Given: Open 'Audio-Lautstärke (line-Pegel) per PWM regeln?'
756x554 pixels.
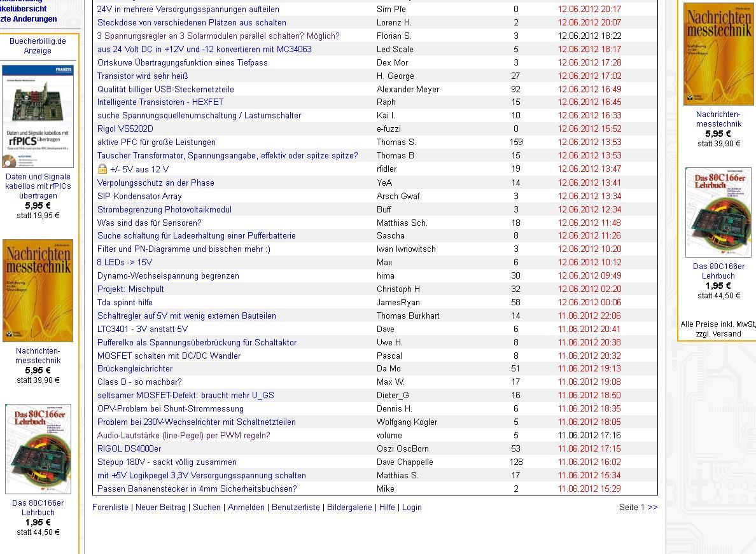Looking at the screenshot, I should (x=184, y=436).
